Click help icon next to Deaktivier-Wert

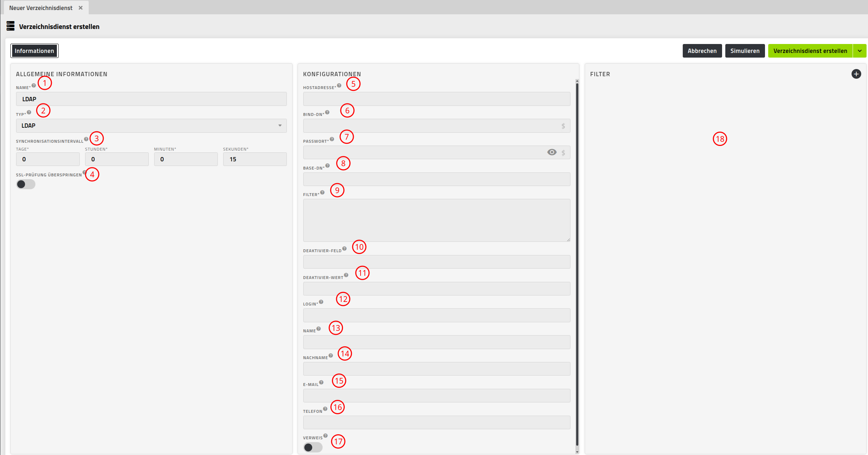[x=346, y=275]
